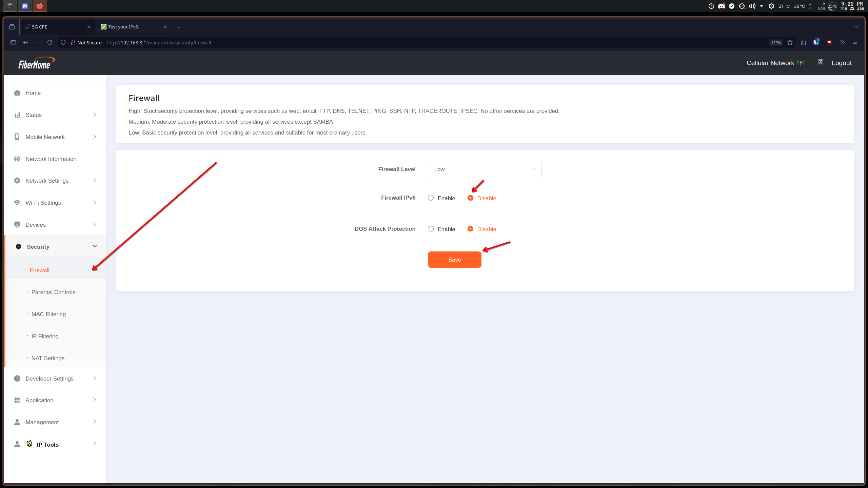The image size is (868, 488).
Task: Open the Firewall Level dropdown
Action: 485,169
